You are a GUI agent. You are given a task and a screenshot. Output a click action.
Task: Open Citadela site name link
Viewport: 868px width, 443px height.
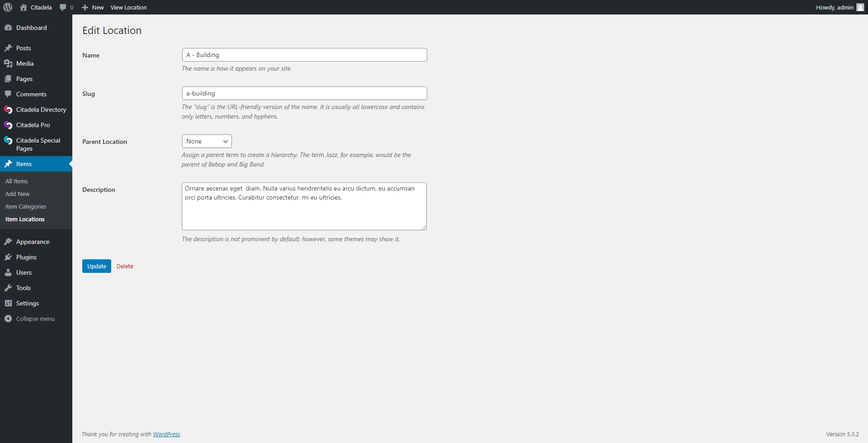coord(41,7)
